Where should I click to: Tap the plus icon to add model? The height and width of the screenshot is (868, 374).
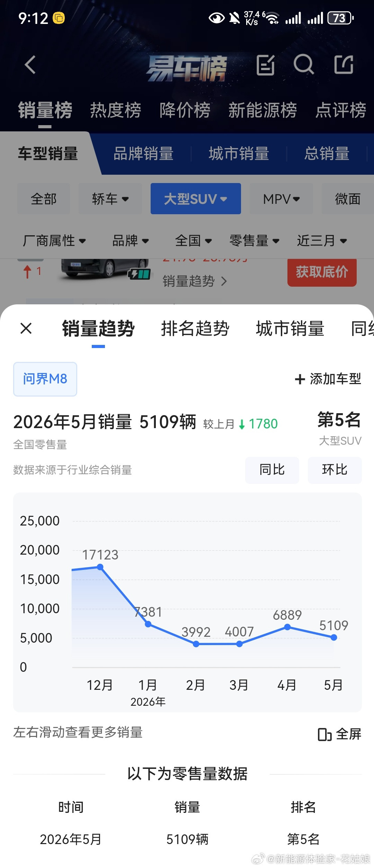300,379
